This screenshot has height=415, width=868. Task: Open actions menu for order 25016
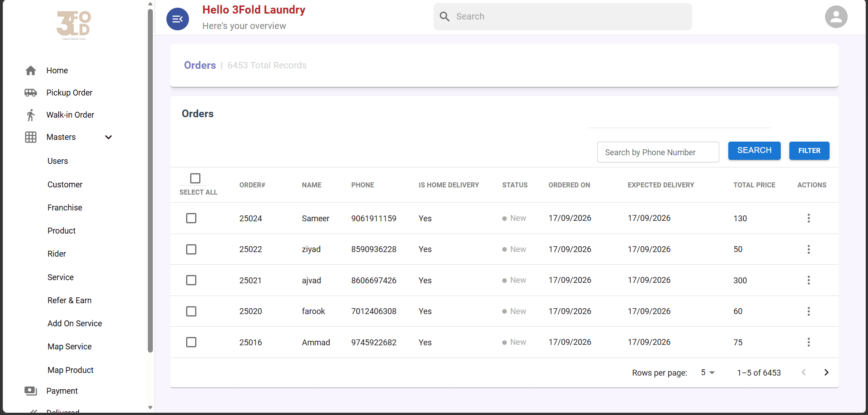(x=809, y=342)
